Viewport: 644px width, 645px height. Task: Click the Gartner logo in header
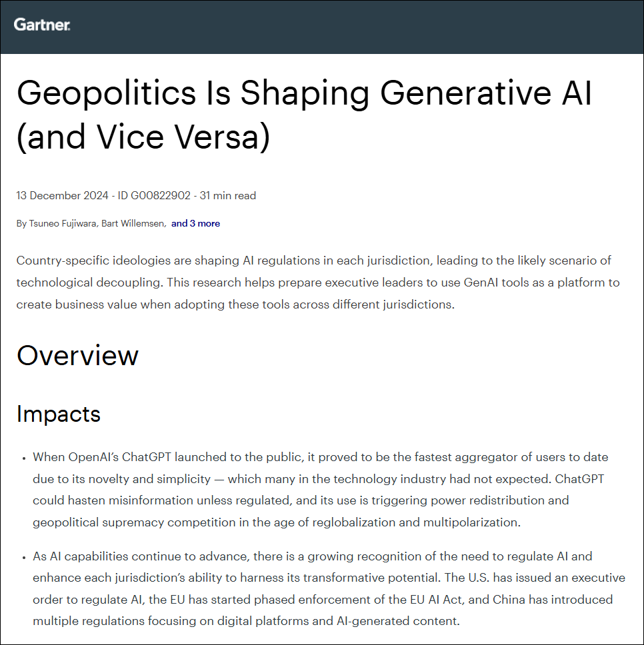41,25
